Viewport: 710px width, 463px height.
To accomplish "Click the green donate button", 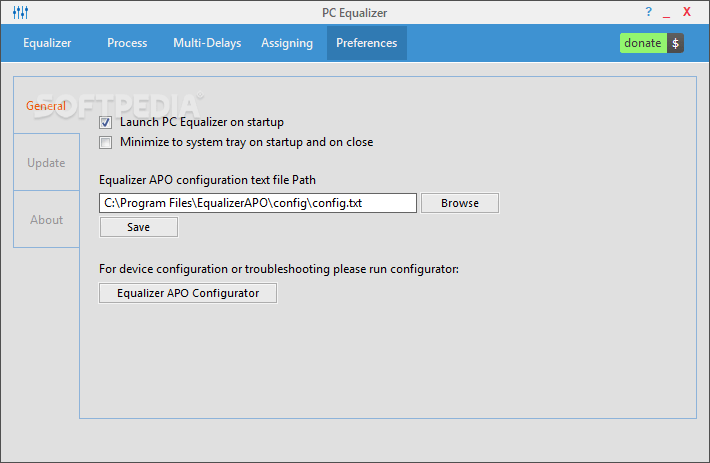I will coord(643,43).
